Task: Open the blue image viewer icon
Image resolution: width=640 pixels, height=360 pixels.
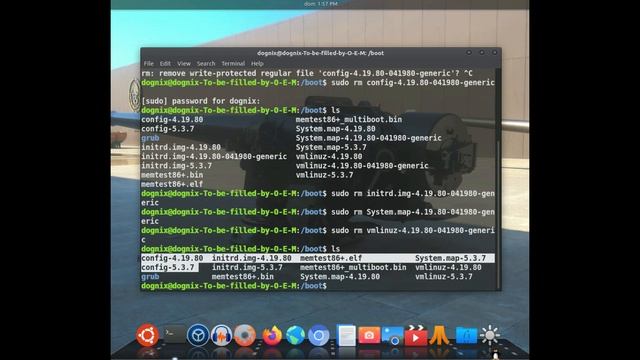Action: pyautogui.click(x=393, y=335)
